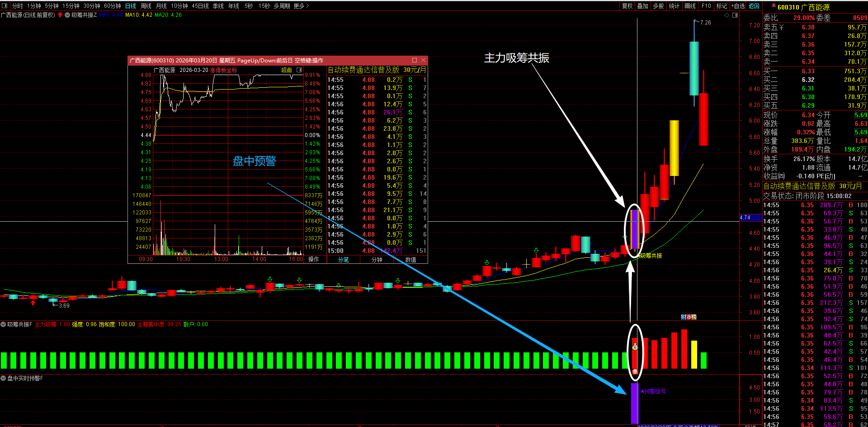The width and height of the screenshot is (868, 427).
Task: Switch to the 分时 intraday view
Action: click(18, 6)
